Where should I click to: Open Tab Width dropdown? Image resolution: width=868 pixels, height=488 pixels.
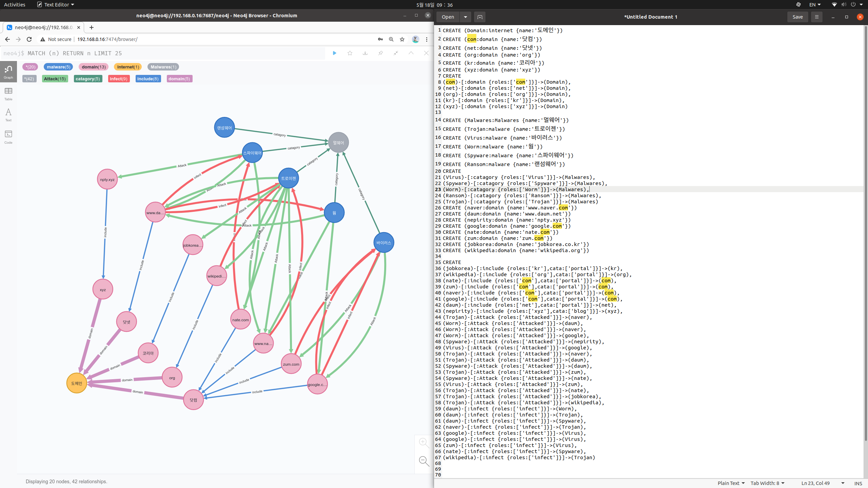768,483
